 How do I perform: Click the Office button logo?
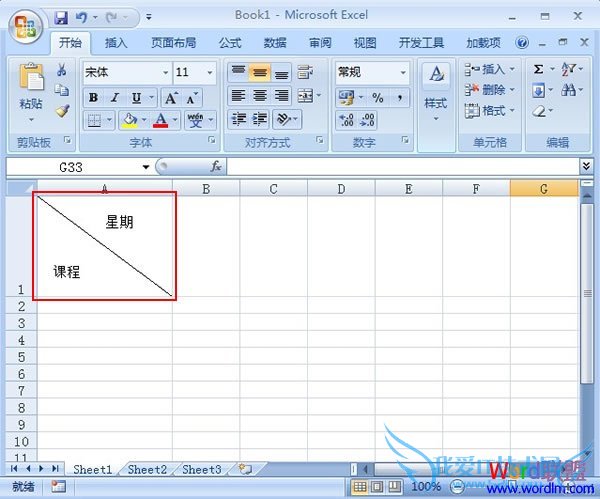[25, 27]
